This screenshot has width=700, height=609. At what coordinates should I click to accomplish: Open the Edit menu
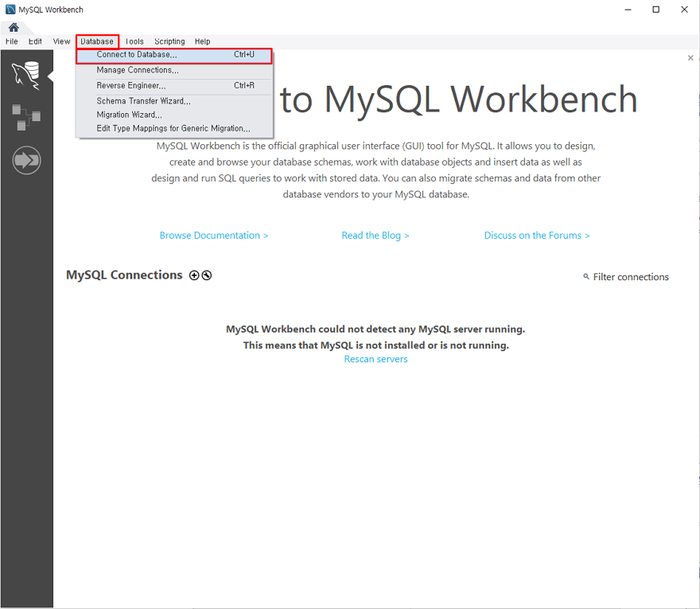click(x=35, y=41)
